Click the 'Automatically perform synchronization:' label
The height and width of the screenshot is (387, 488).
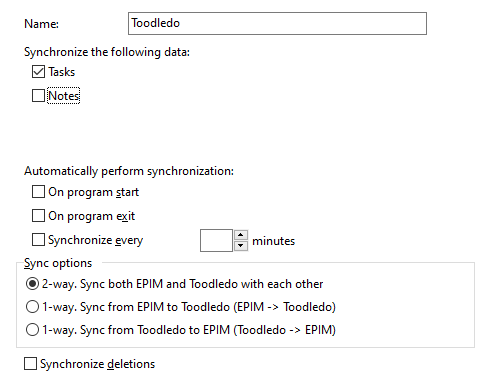coord(129,171)
